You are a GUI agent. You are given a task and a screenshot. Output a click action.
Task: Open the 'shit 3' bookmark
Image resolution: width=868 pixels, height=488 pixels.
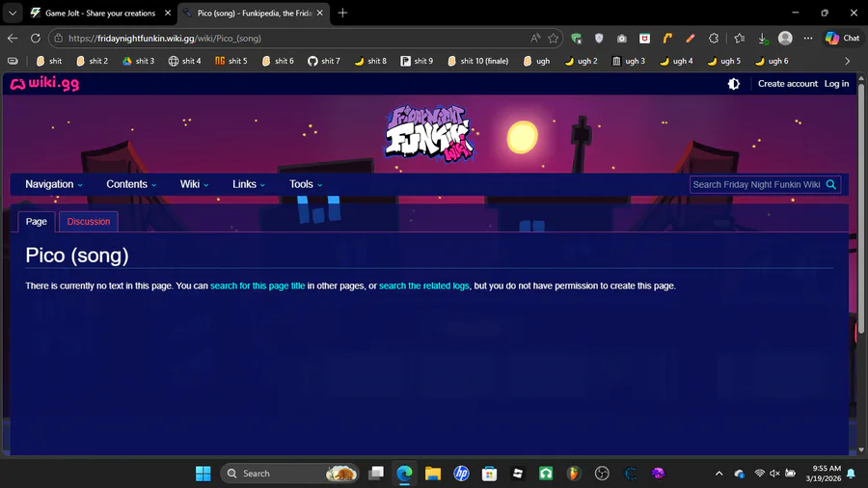[138, 61]
